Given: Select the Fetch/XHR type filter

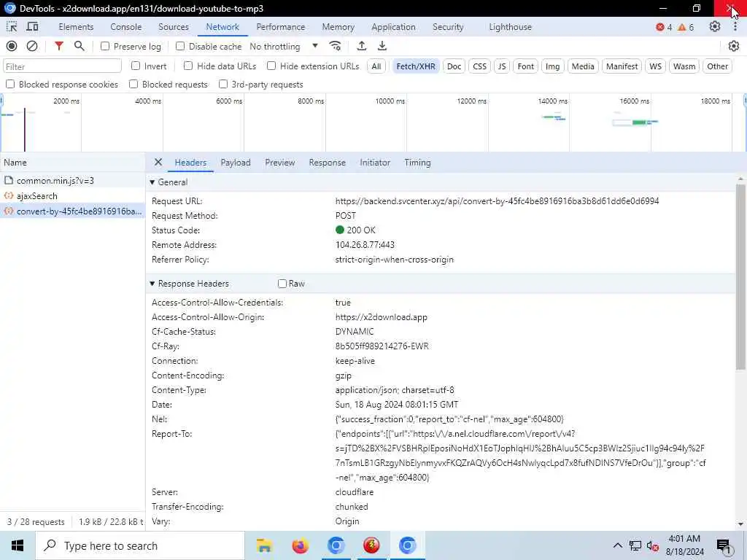Looking at the screenshot, I should click(415, 66).
